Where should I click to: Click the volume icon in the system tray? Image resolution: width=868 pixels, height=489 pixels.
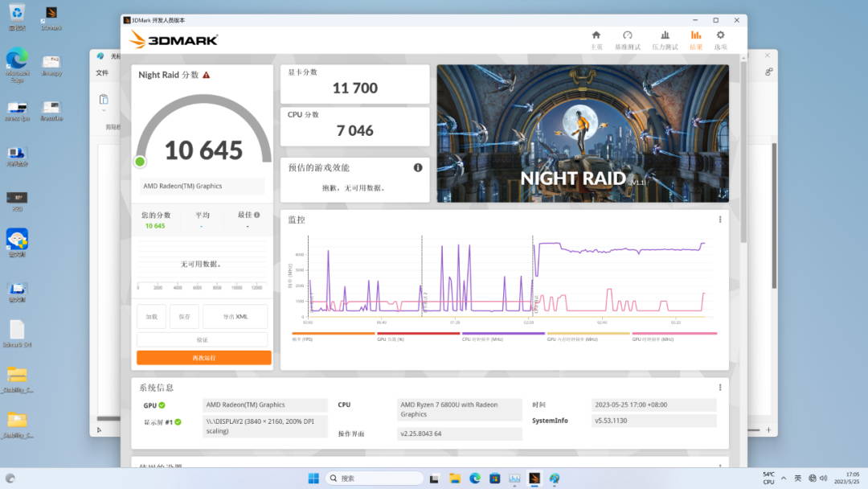point(824,479)
